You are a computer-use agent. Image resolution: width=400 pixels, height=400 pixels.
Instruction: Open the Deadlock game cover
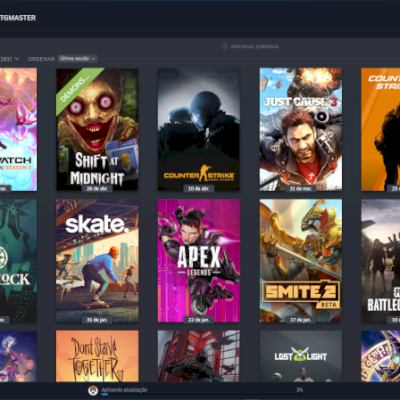(18, 261)
